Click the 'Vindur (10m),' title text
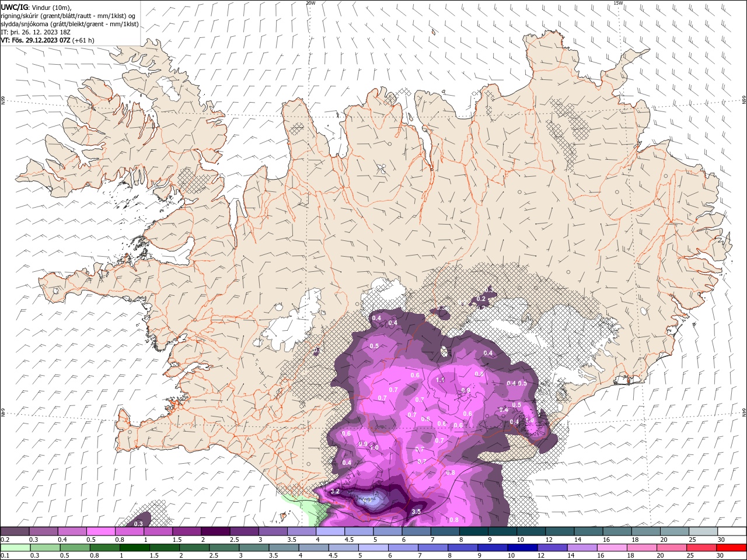The image size is (747, 560). (x=51, y=7)
